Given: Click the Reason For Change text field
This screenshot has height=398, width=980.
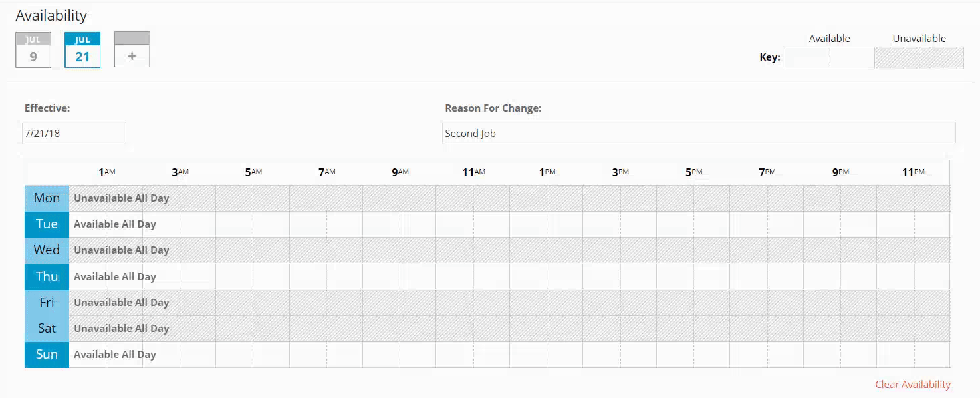Looking at the screenshot, I should click(x=698, y=133).
